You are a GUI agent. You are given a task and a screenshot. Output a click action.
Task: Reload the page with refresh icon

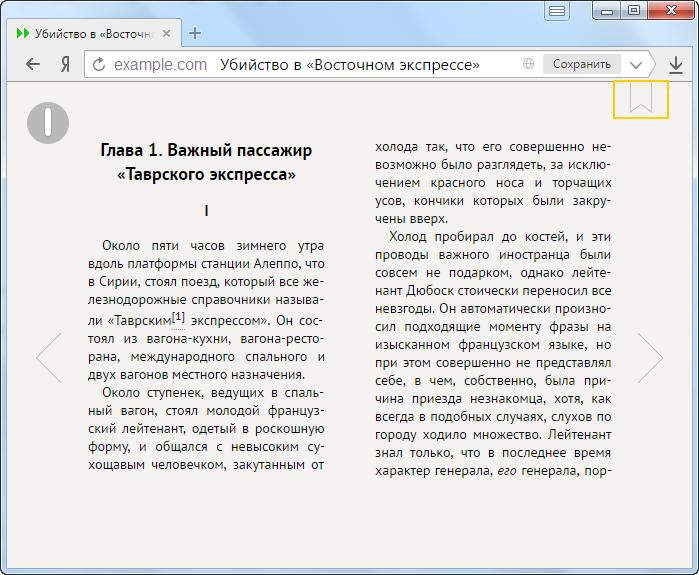(x=99, y=65)
